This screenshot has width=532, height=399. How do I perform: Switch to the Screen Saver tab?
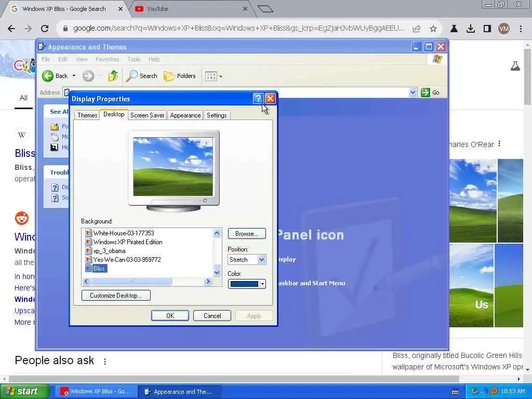coord(147,115)
